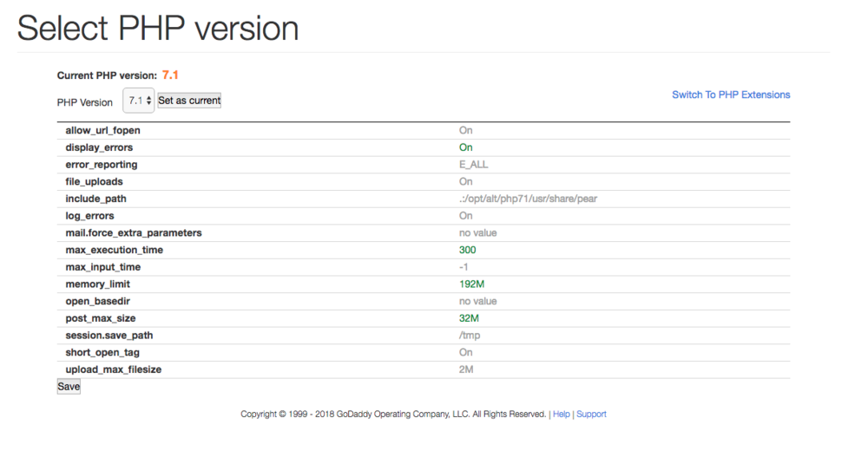Click the orange 7.1 current version number
The width and height of the screenshot is (868, 464).
pos(170,75)
